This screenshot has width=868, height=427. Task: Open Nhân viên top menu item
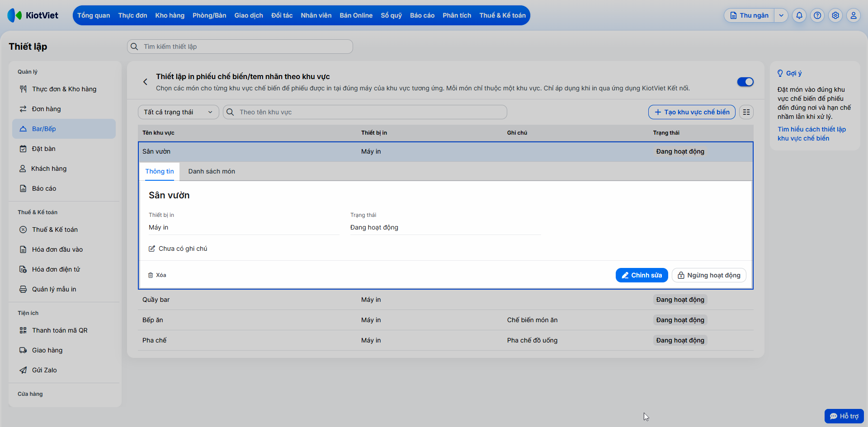pos(316,15)
